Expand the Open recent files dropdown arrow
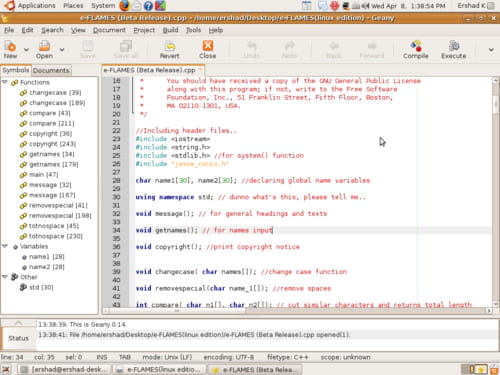The height and width of the screenshot is (375, 500). pyautogui.click(x=62, y=50)
